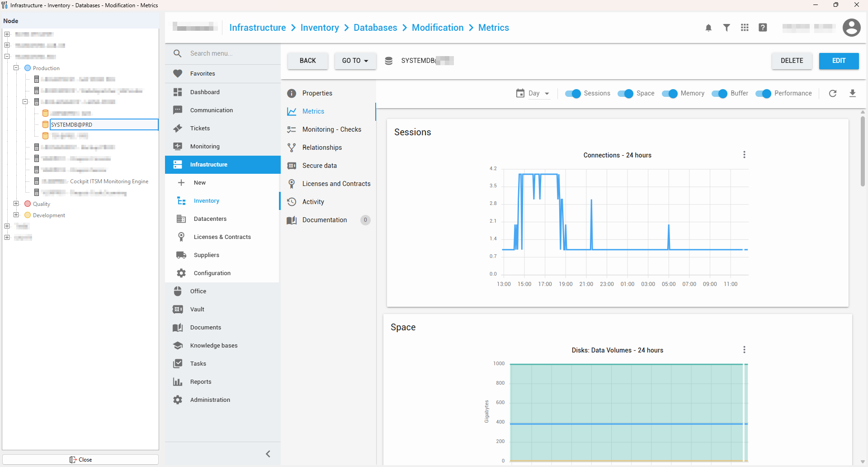Refresh the metrics charts
The image size is (868, 467).
pos(833,93)
